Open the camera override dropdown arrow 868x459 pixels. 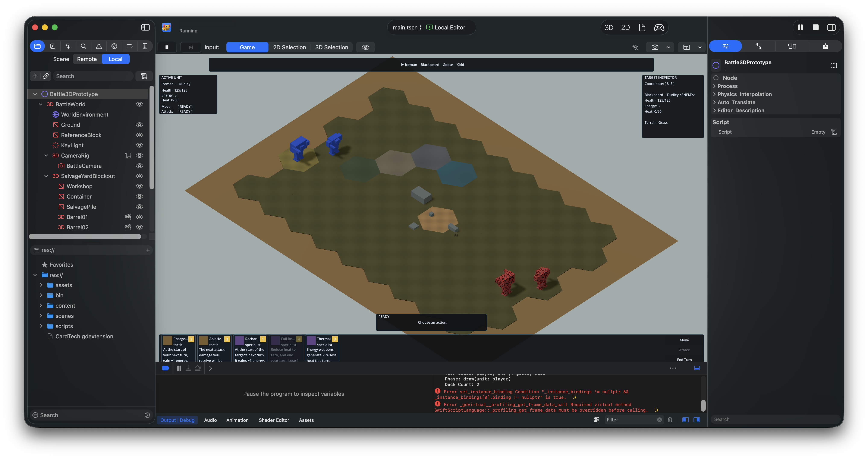point(669,47)
